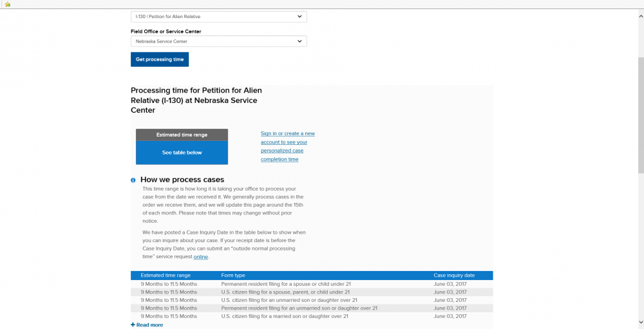This screenshot has width=644, height=329.
Task: Select row U.S. citizen filing for unmarried son or daughter
Action: tap(312, 300)
